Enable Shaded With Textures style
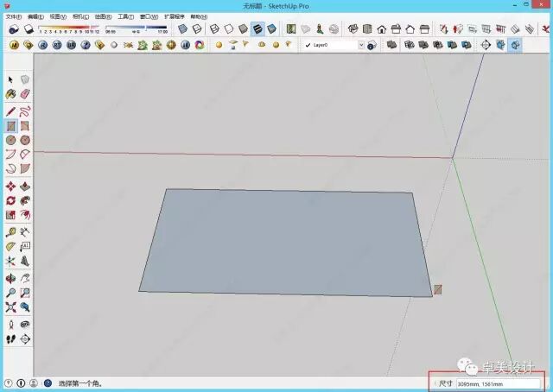This screenshot has width=553, height=392. click(x=257, y=28)
